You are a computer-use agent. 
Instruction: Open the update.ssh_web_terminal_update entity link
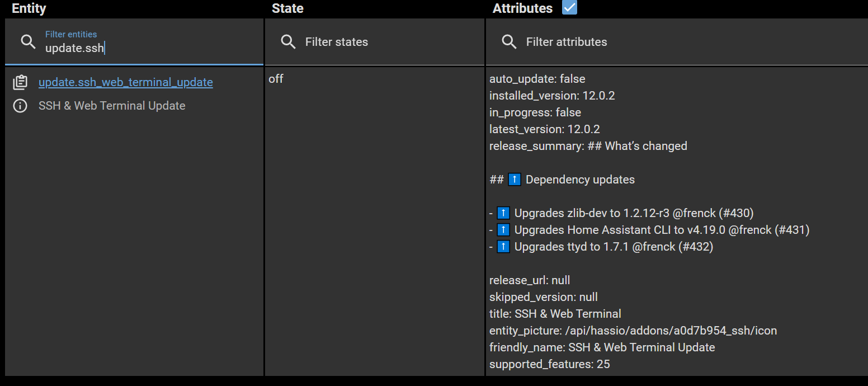coord(125,82)
